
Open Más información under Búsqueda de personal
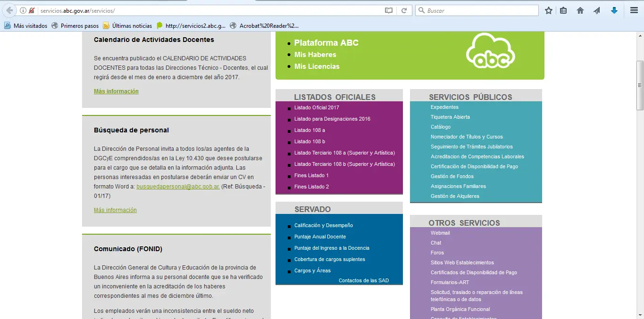click(116, 210)
